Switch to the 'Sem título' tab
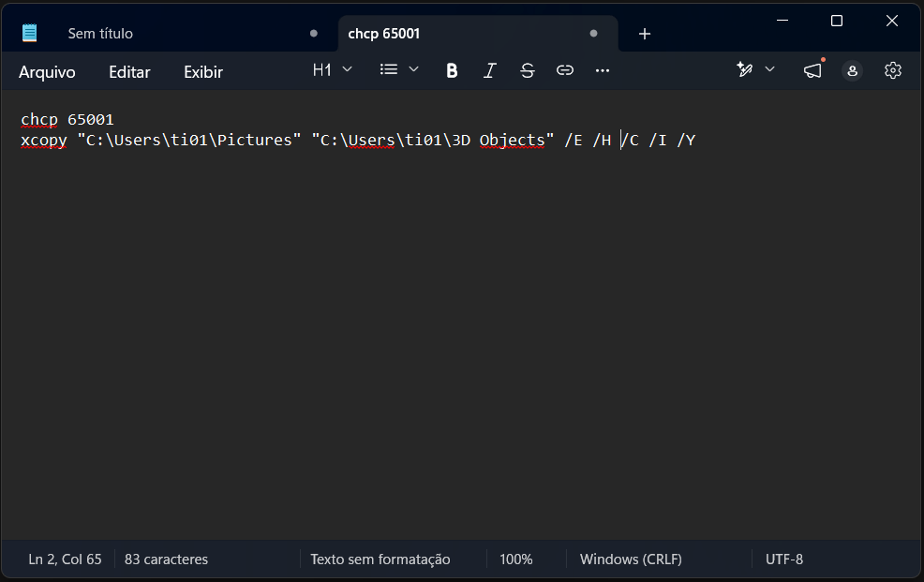Image resolution: width=924 pixels, height=582 pixels. (x=100, y=34)
